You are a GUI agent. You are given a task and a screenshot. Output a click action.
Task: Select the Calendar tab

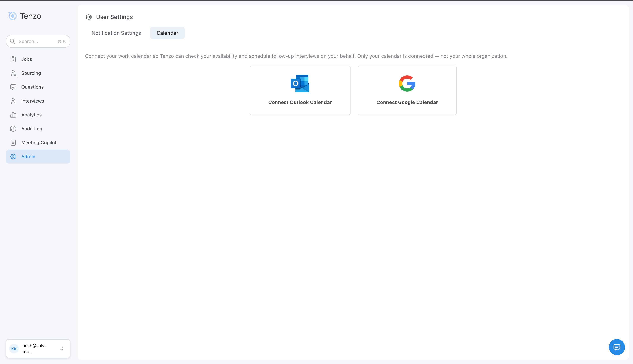click(x=167, y=33)
